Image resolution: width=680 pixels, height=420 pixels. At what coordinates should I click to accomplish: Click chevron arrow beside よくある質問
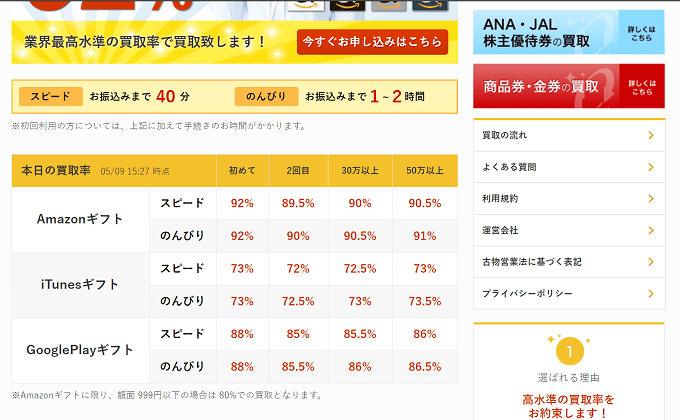point(651,167)
